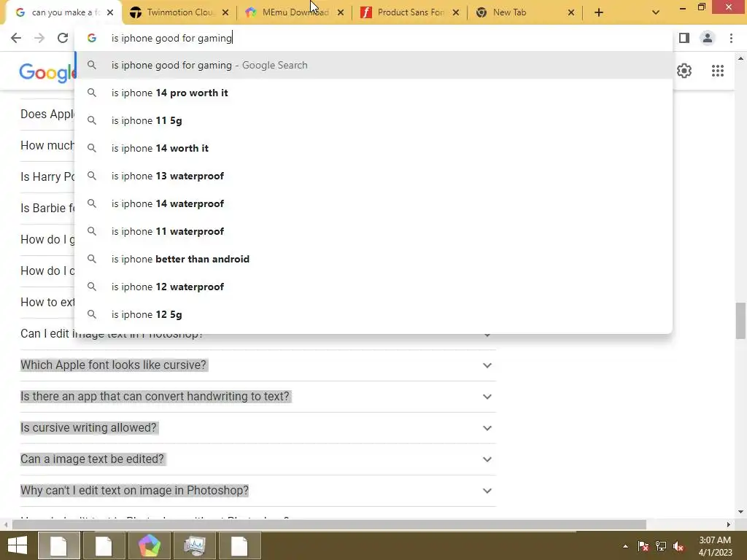This screenshot has width=747, height=560.
Task: Open the Action Center flag icon
Action: pos(643,546)
